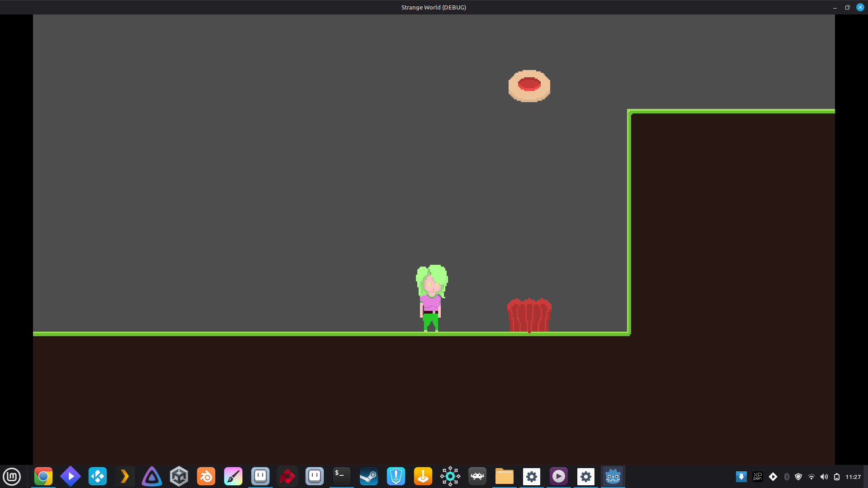Open the file manager folder icon
Image resolution: width=868 pixels, height=488 pixels.
pos(505,476)
